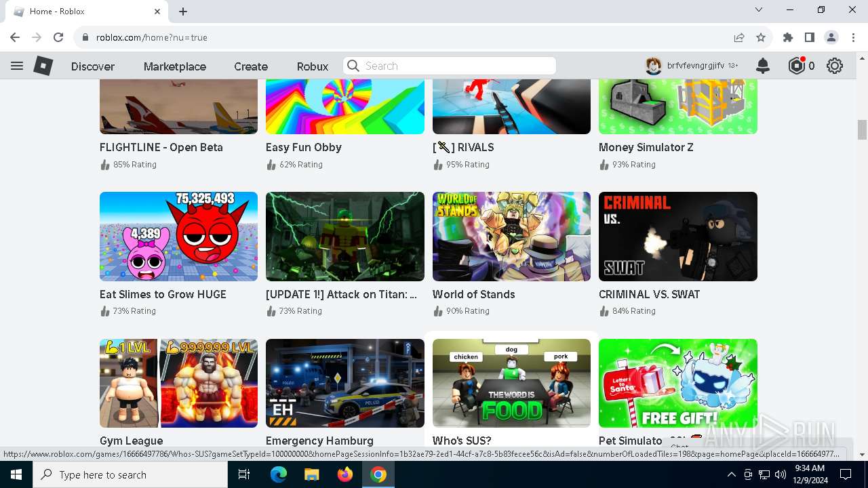Go back with the browser back arrow

(15, 37)
